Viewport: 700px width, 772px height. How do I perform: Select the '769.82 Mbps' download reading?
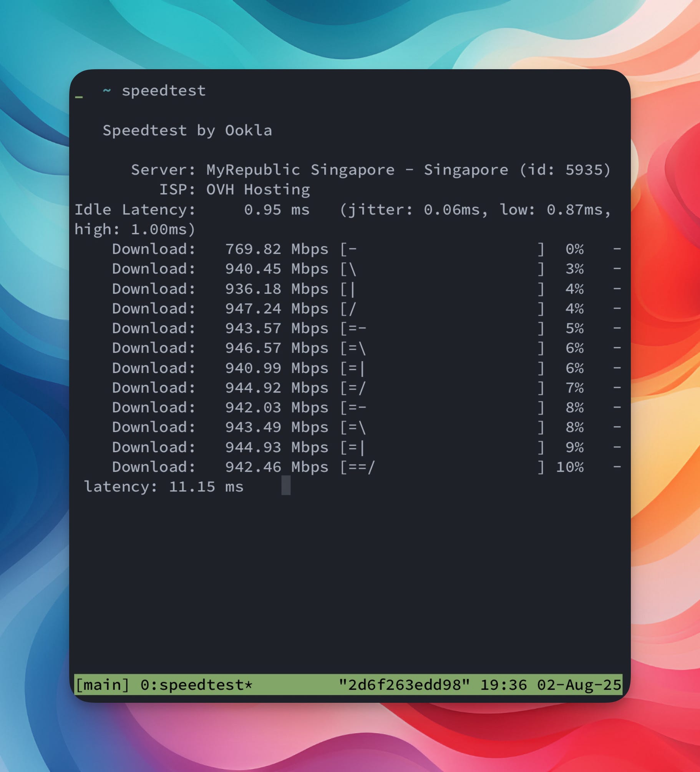[277, 250]
